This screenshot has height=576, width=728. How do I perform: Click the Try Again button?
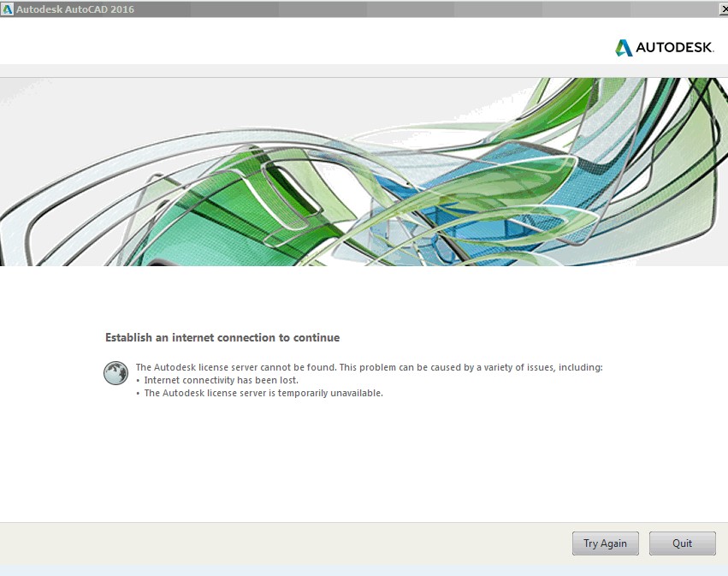[x=606, y=543]
